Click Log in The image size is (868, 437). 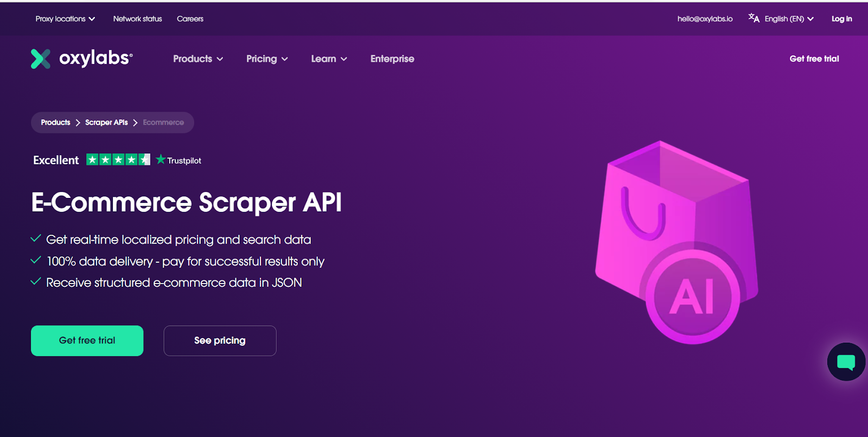click(x=841, y=18)
